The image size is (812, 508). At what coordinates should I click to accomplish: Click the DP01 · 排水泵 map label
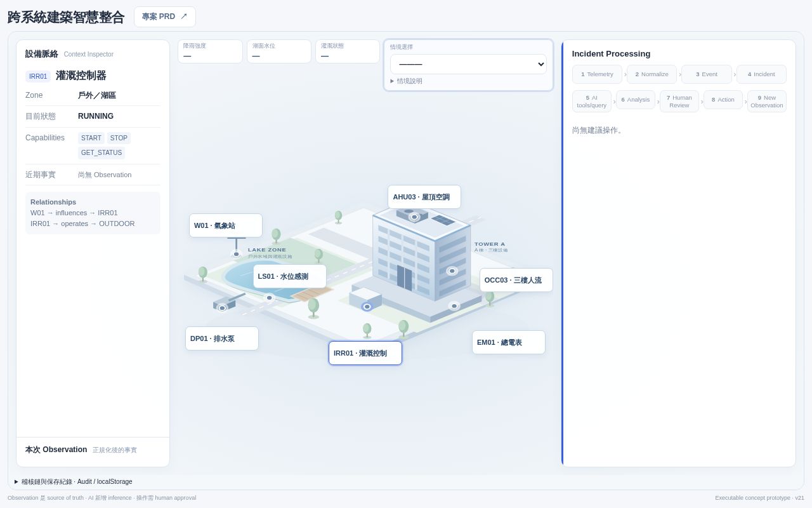point(222,338)
